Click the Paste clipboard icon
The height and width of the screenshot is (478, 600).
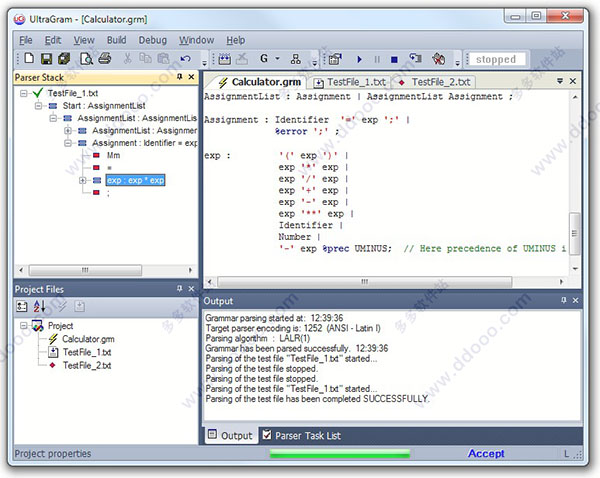click(x=163, y=58)
